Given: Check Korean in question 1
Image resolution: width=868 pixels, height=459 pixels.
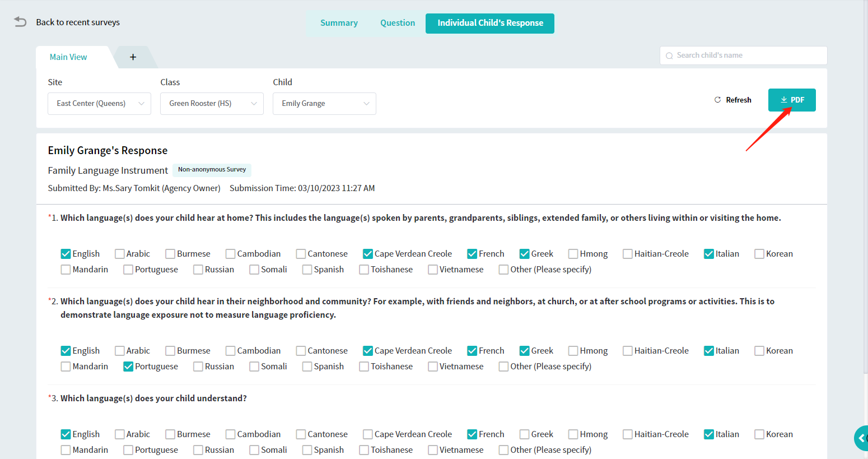Looking at the screenshot, I should click(x=759, y=254).
